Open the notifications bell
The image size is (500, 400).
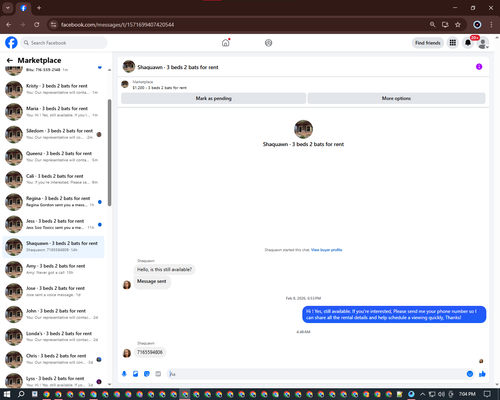[x=468, y=43]
